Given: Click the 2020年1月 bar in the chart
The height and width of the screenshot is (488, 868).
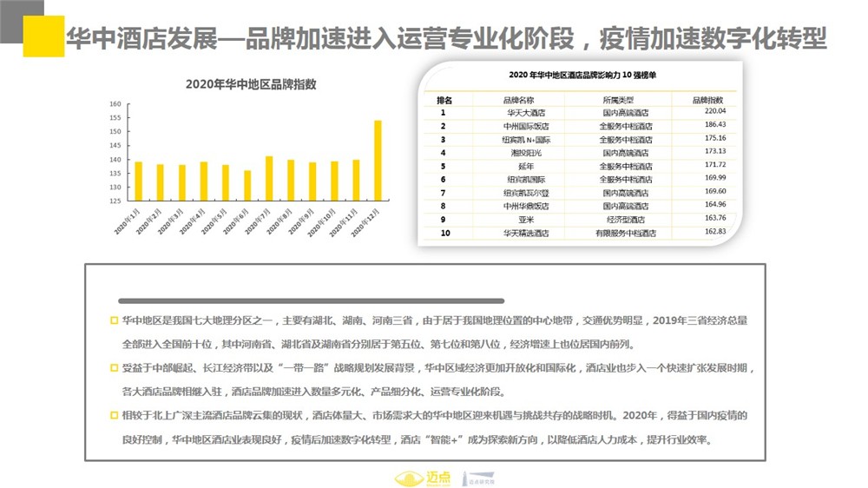Looking at the screenshot, I should pos(138,181).
